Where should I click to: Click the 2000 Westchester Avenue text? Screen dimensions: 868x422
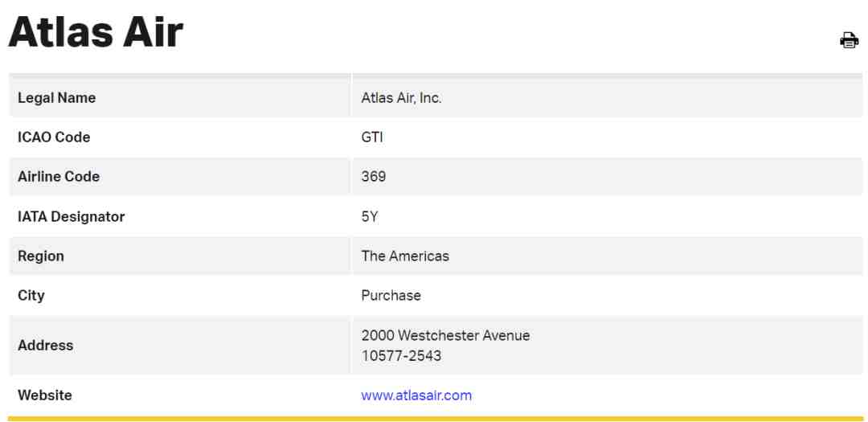(x=445, y=336)
